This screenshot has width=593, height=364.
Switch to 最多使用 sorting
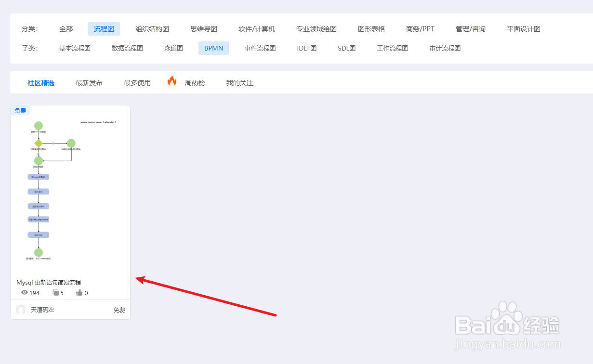point(137,82)
